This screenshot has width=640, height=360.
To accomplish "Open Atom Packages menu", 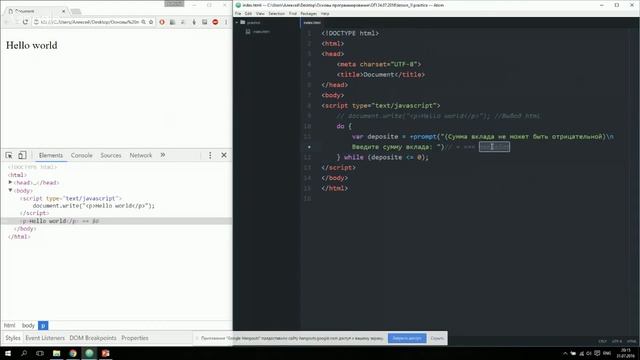I will tap(309, 13).
